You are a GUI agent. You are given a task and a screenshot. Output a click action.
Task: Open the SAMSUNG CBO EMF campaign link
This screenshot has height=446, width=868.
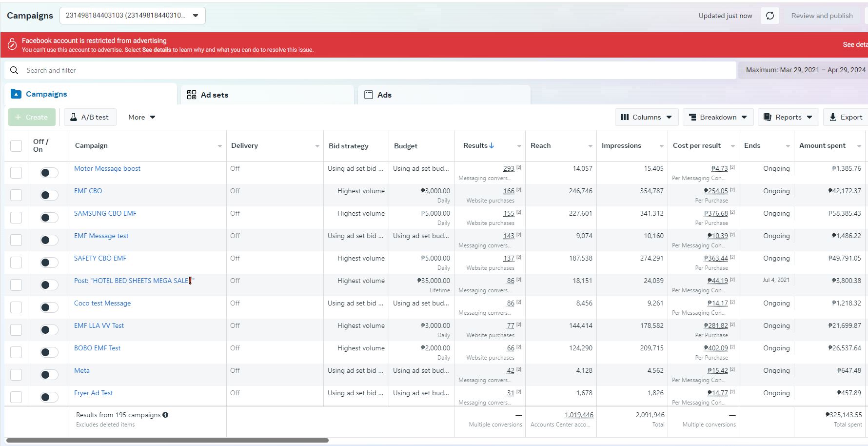tap(105, 213)
